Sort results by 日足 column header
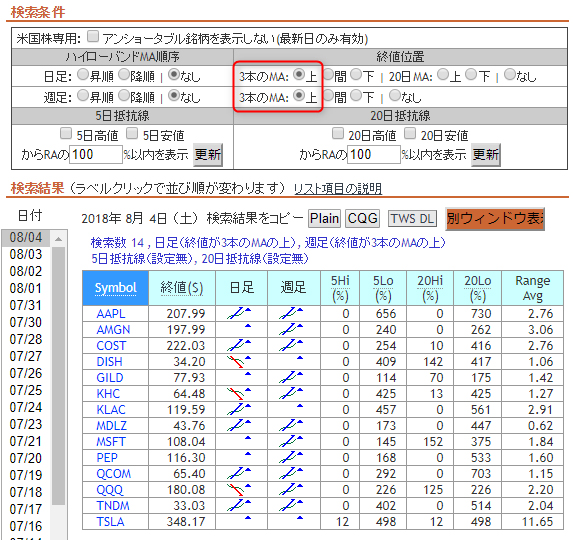 (242, 288)
